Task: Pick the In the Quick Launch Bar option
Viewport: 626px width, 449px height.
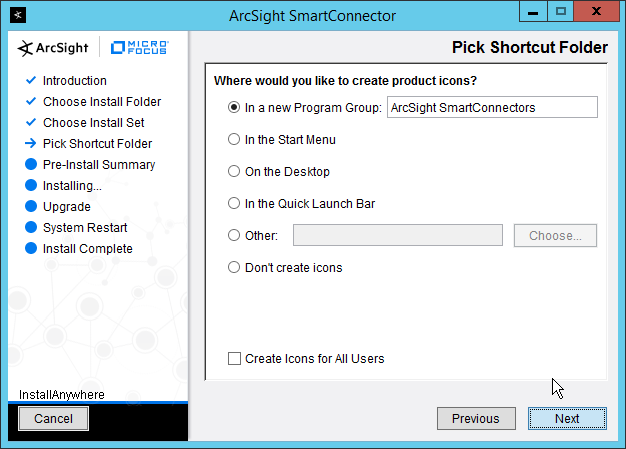Action: [235, 204]
